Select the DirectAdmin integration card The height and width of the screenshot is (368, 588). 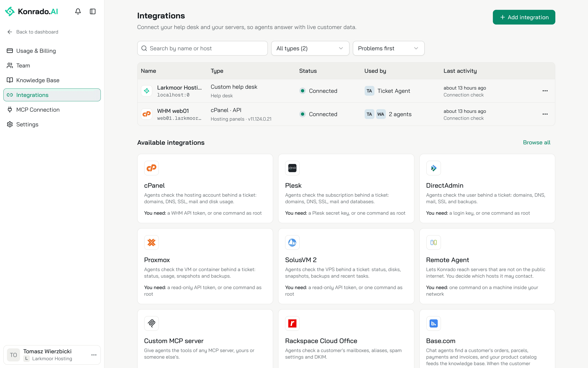pyautogui.click(x=487, y=188)
